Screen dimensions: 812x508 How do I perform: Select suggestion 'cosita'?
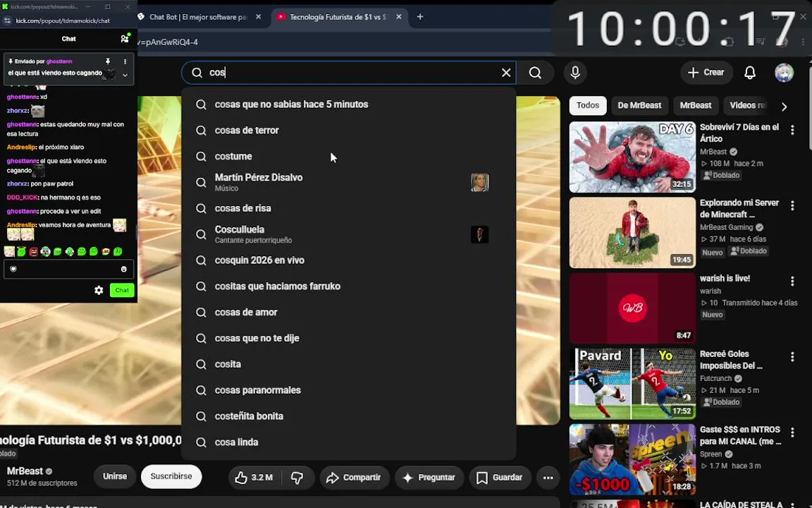(348, 364)
